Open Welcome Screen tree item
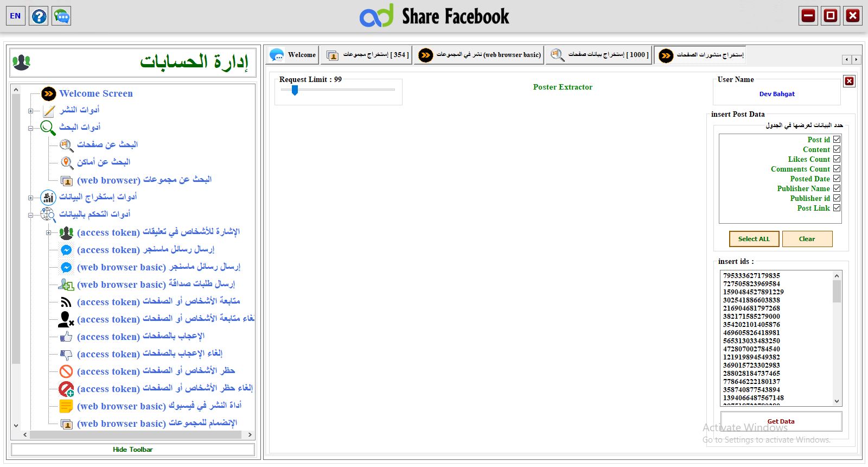The image size is (868, 467). 96,93
